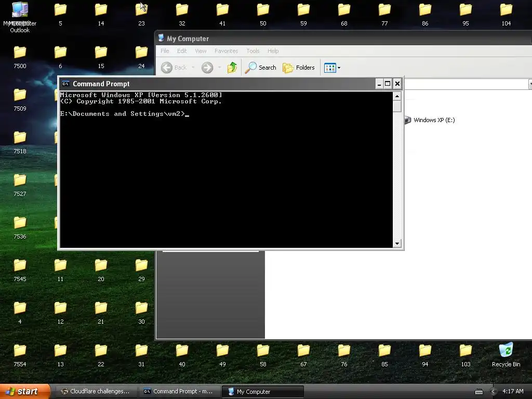Select desktop folder 7509
Image resolution: width=532 pixels, height=399 pixels.
coord(20,100)
